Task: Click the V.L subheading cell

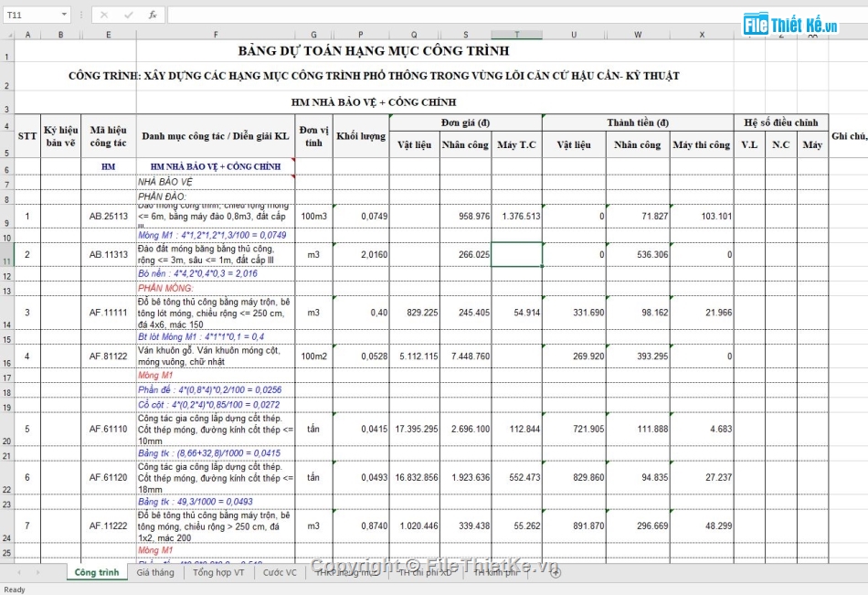Action: (749, 144)
